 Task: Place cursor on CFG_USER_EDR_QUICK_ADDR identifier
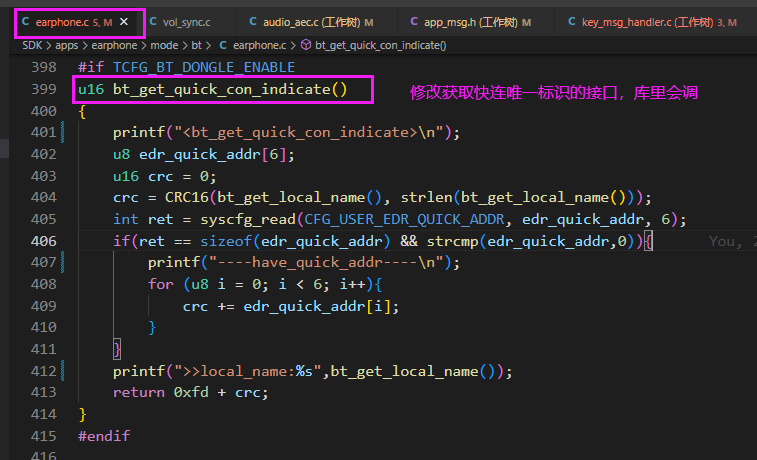(404, 220)
